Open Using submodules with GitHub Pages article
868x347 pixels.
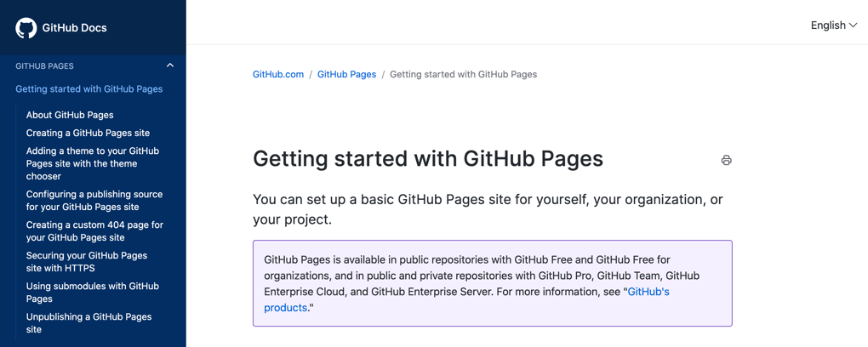[x=93, y=293]
